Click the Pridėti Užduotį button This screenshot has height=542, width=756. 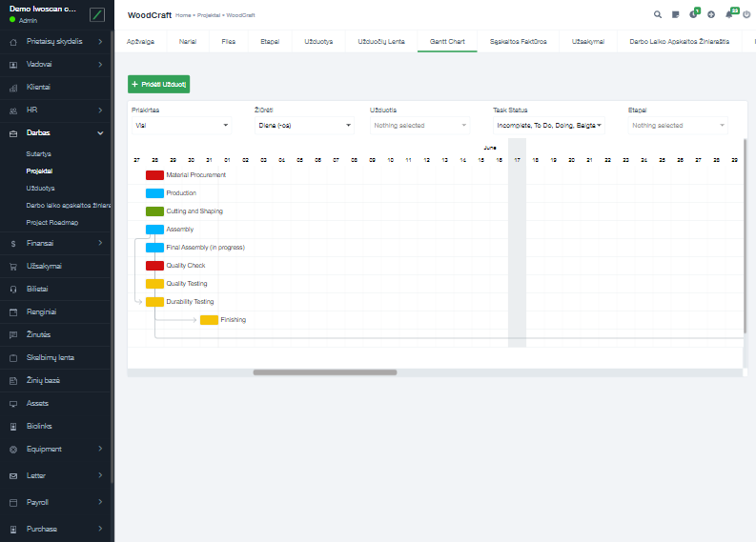coord(159,84)
